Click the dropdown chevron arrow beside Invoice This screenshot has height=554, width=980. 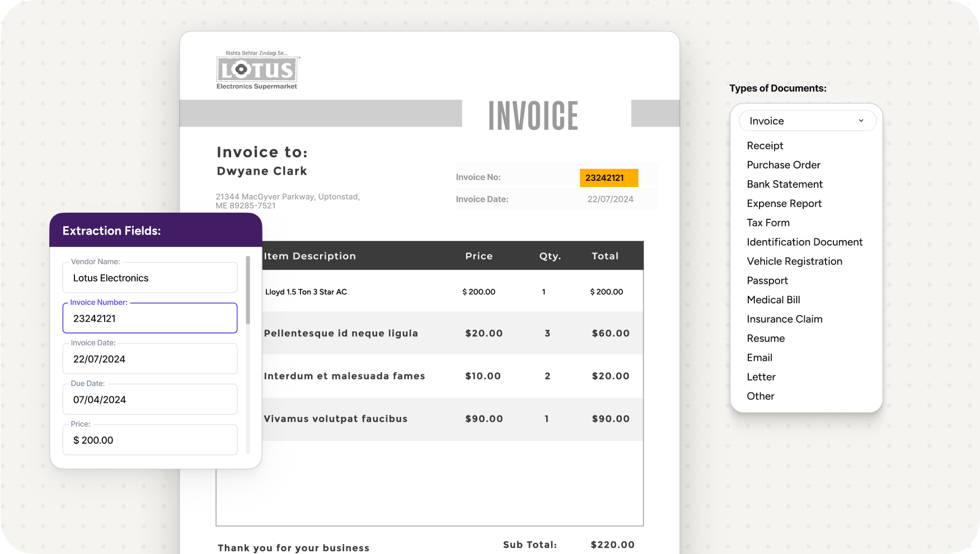tap(861, 121)
